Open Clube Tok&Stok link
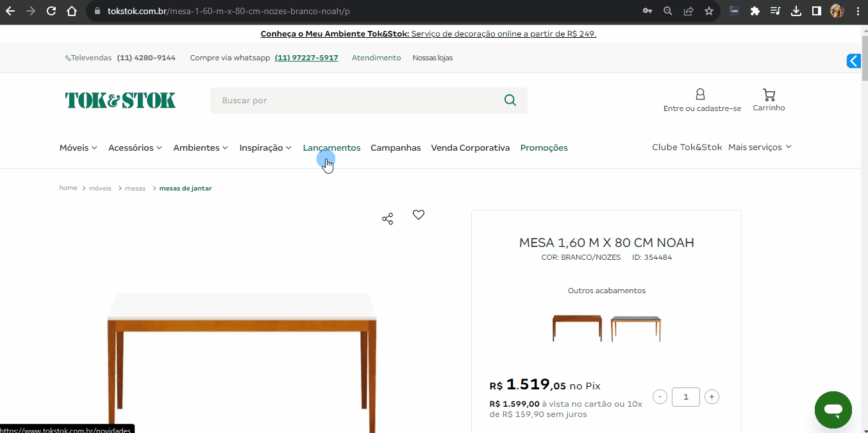The image size is (868, 433). click(687, 147)
